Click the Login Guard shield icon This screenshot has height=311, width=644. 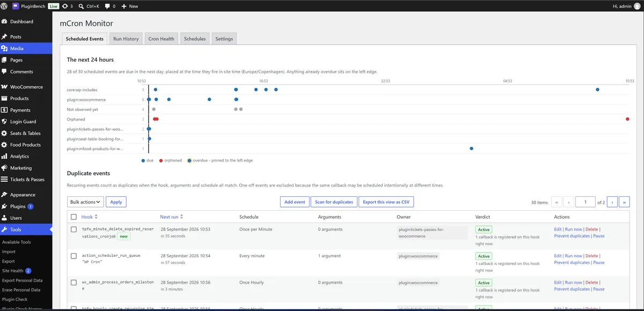tap(5, 122)
